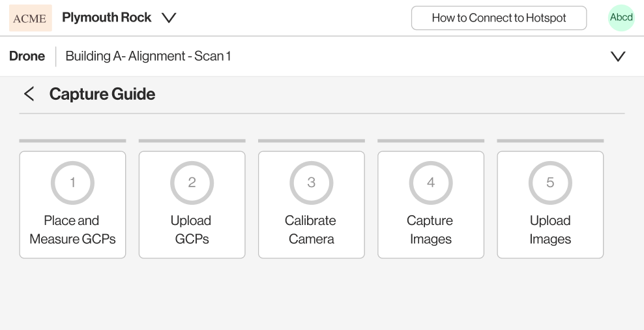This screenshot has width=644, height=330.
Task: Select step 1 circle icon
Action: pos(73,183)
